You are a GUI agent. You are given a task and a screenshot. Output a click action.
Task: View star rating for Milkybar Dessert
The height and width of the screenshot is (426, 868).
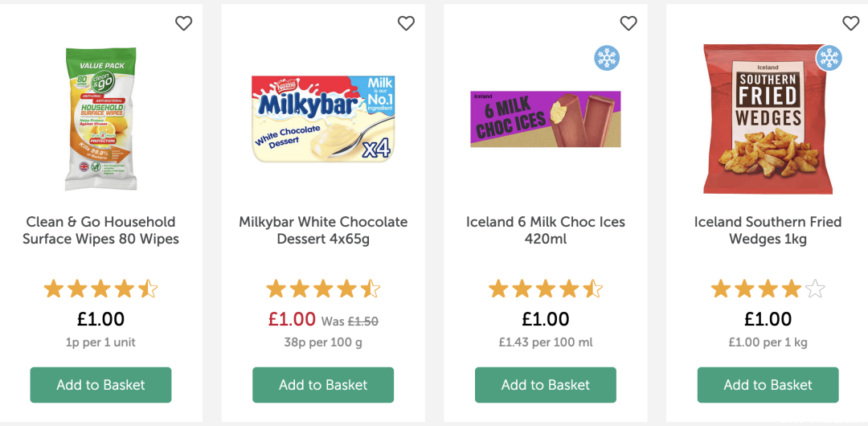point(323,289)
